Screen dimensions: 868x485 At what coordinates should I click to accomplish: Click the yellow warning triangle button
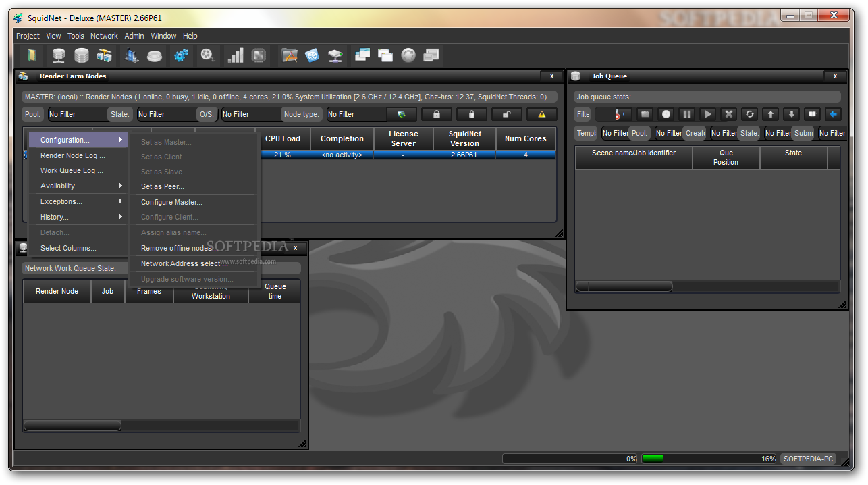(541, 114)
